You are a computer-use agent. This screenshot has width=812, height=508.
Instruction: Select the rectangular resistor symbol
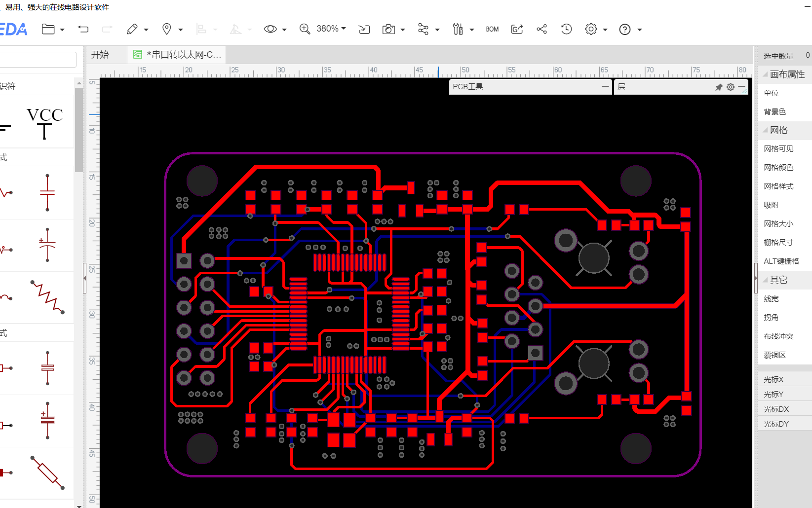pyautogui.click(x=47, y=472)
